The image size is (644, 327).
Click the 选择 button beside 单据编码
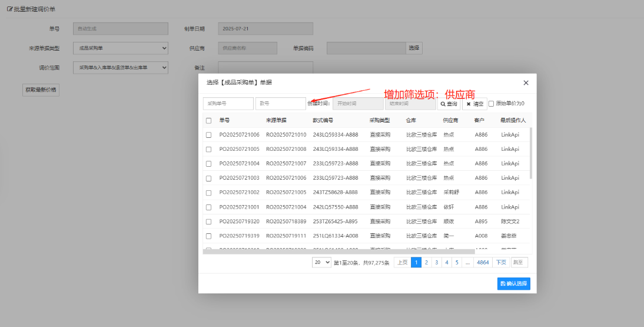point(414,48)
